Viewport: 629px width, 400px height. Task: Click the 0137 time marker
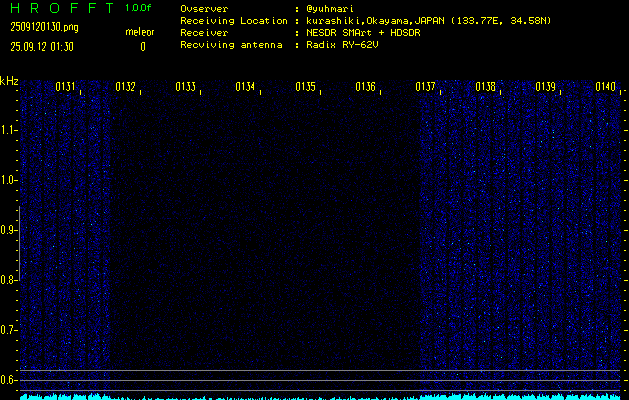pyautogui.click(x=425, y=87)
